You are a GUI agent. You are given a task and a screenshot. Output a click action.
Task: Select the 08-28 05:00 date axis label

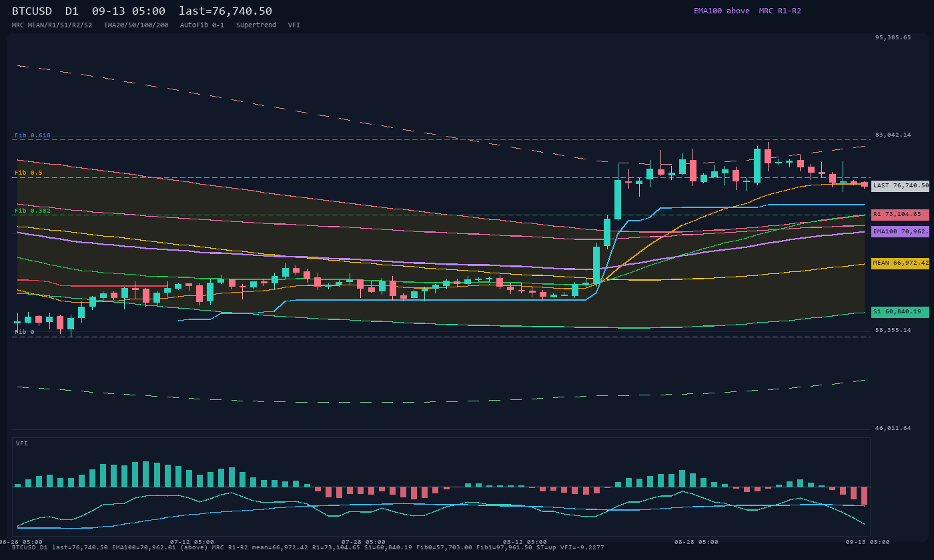coord(696,542)
